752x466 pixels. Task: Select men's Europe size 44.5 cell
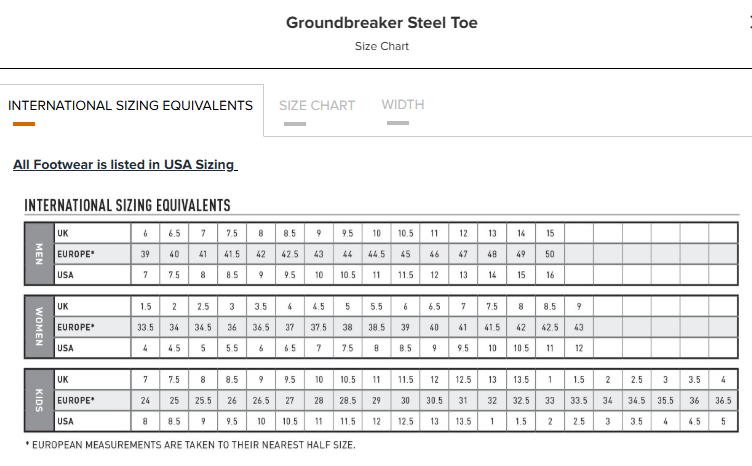point(376,254)
